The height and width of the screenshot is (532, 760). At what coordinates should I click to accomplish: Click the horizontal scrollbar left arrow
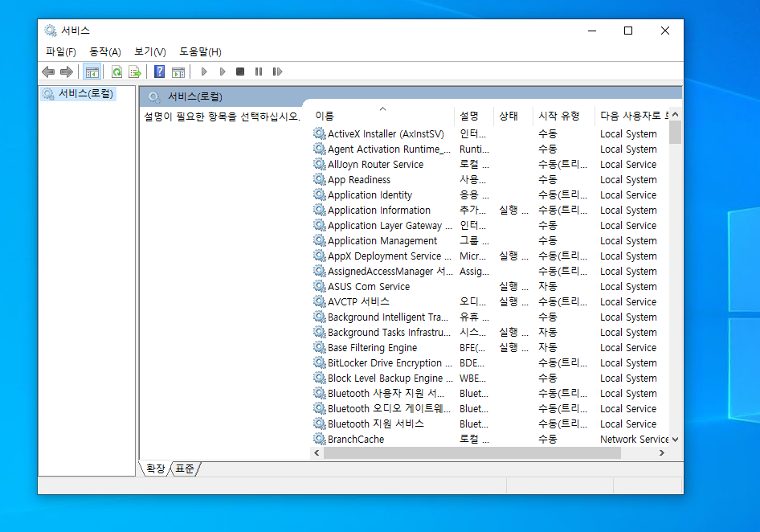tap(317, 452)
